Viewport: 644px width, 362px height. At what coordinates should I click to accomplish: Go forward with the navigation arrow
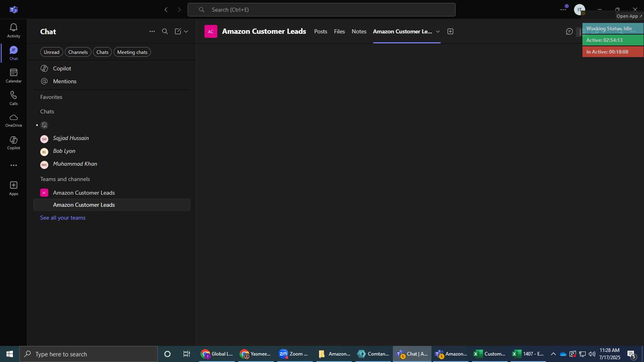tap(180, 10)
